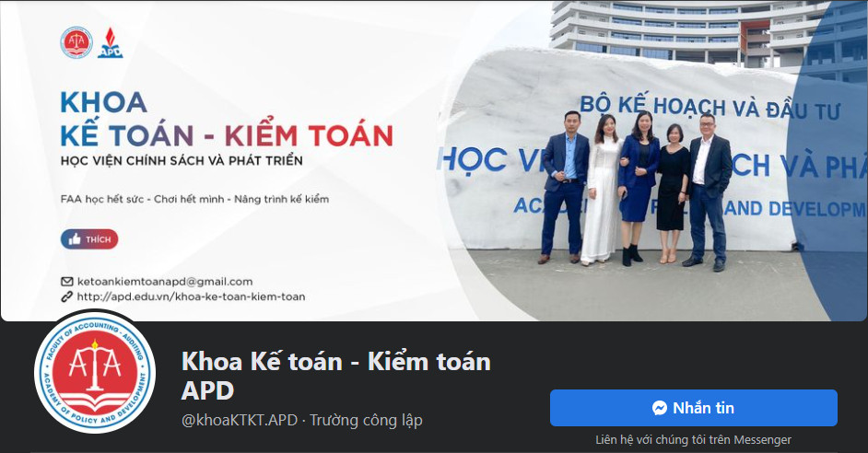
Task: Click the KHOA KẾ TOÁN - KIỂM TOÁN heading
Action: tap(227, 120)
